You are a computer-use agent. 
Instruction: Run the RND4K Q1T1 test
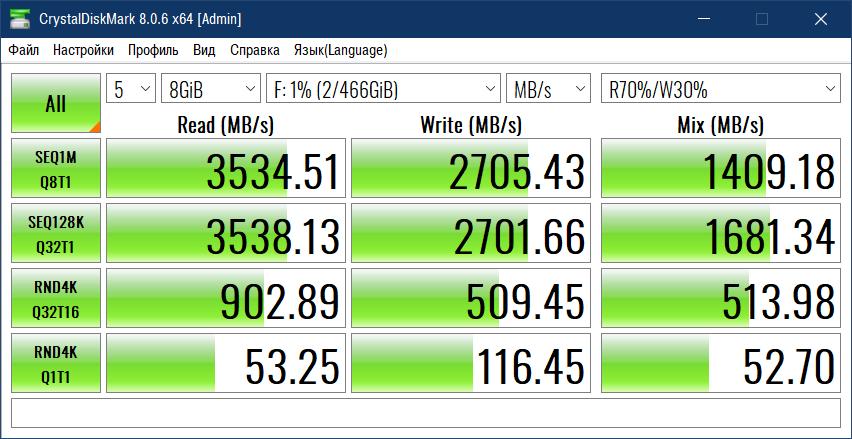coord(56,363)
